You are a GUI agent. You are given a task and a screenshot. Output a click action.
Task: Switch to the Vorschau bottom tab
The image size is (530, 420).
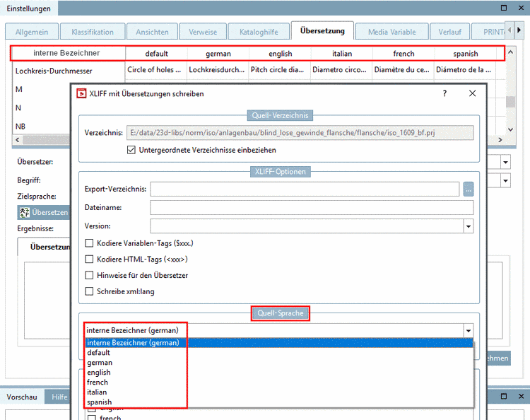[x=22, y=397]
